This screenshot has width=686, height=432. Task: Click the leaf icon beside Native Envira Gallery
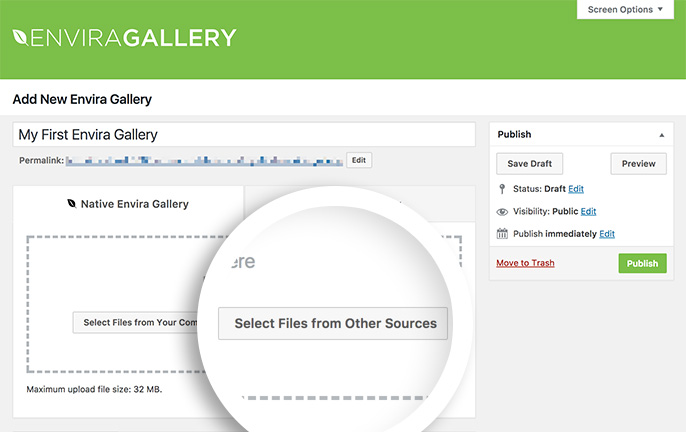tap(72, 204)
